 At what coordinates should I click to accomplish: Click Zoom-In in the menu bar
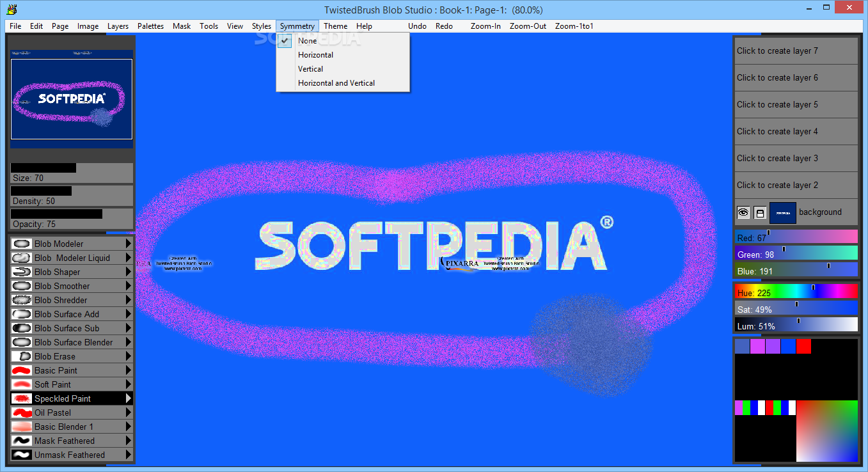point(485,26)
